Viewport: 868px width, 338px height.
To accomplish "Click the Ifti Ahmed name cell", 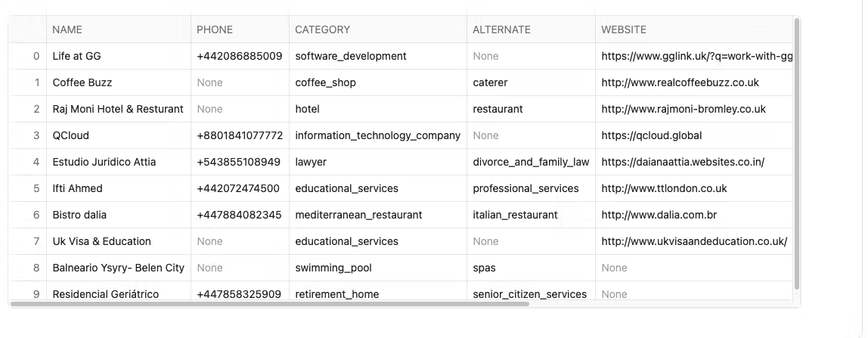I will pyautogui.click(x=77, y=188).
